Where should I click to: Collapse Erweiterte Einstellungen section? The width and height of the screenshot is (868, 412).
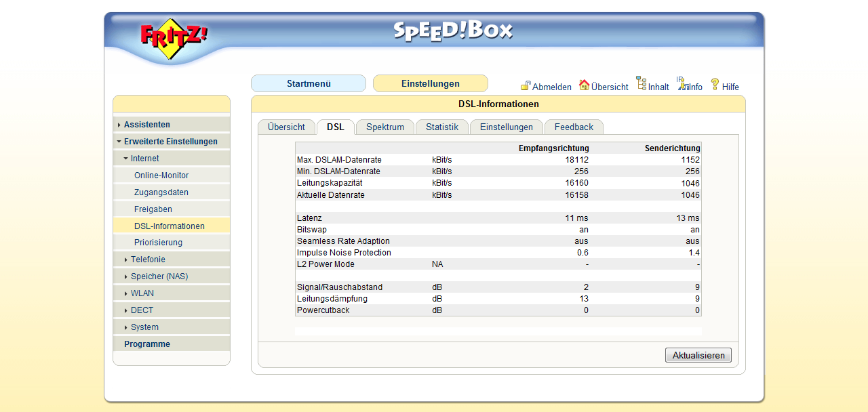[x=170, y=142]
